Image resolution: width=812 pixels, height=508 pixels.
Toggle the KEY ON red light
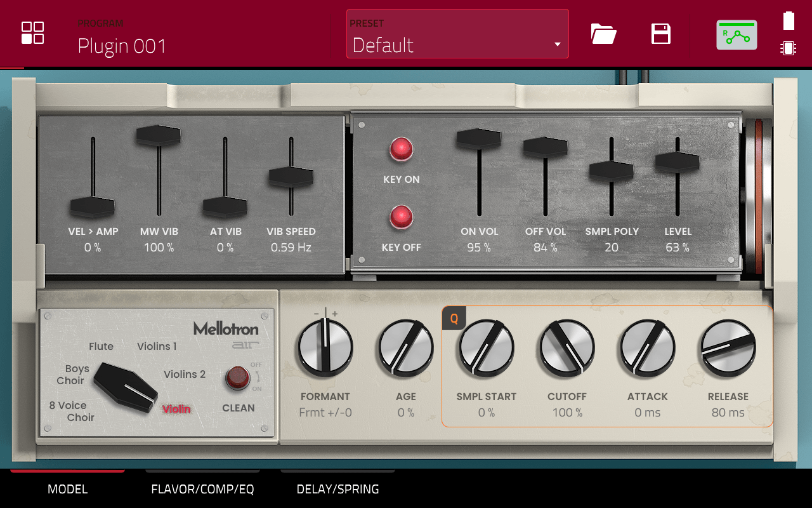[401, 150]
